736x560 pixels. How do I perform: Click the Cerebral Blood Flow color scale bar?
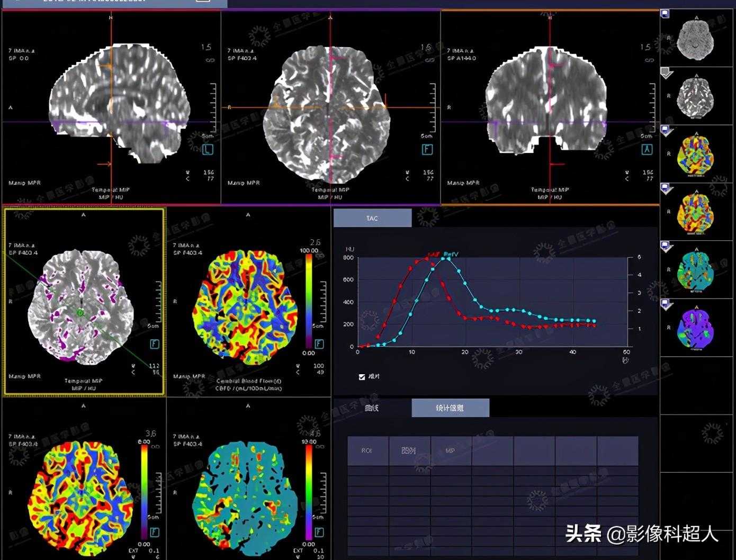coord(309,300)
